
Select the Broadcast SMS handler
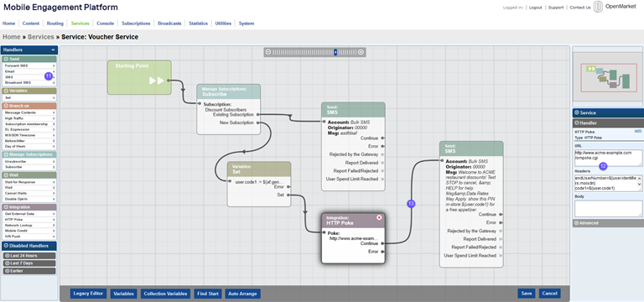29,82
